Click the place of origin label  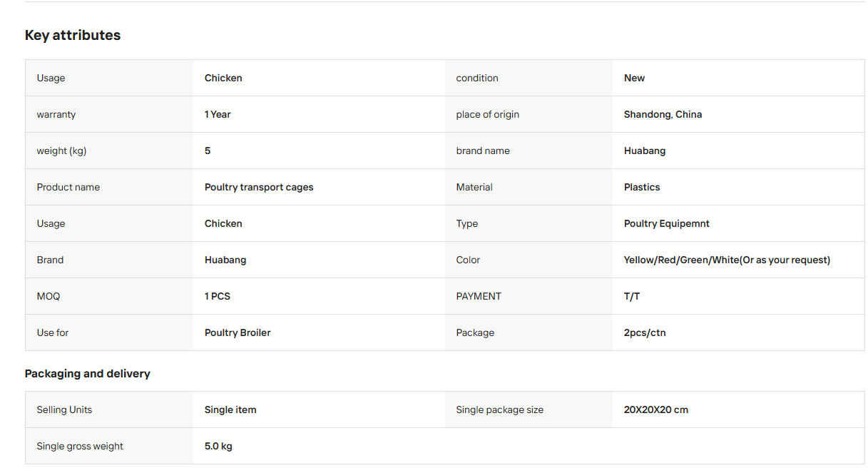[x=488, y=114]
